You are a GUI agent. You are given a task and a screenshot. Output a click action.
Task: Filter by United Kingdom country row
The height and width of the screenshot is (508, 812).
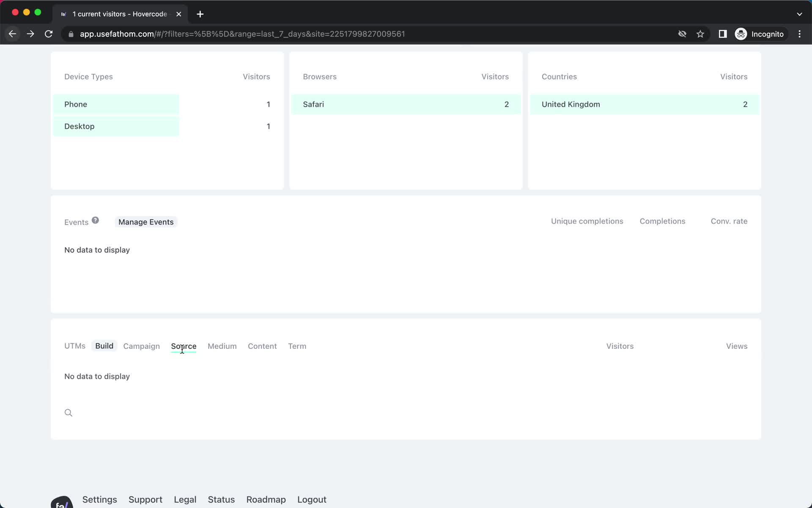[645, 104]
